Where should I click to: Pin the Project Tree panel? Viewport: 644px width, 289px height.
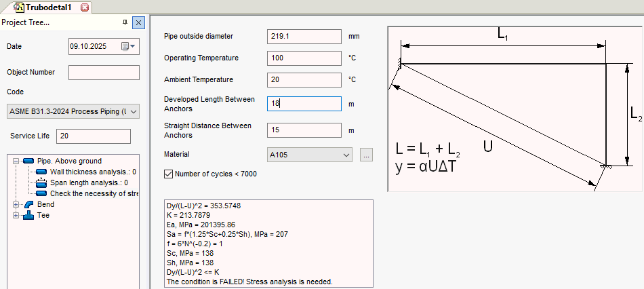click(x=125, y=22)
